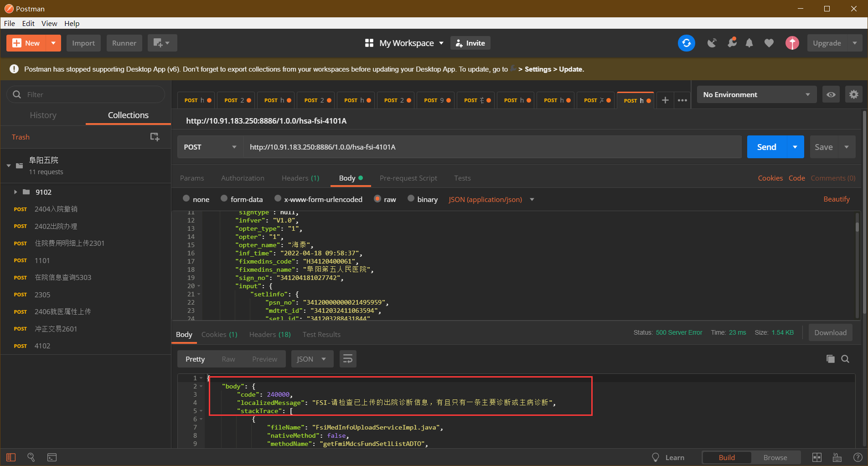
Task: Open the manage environments gear icon
Action: (853, 95)
